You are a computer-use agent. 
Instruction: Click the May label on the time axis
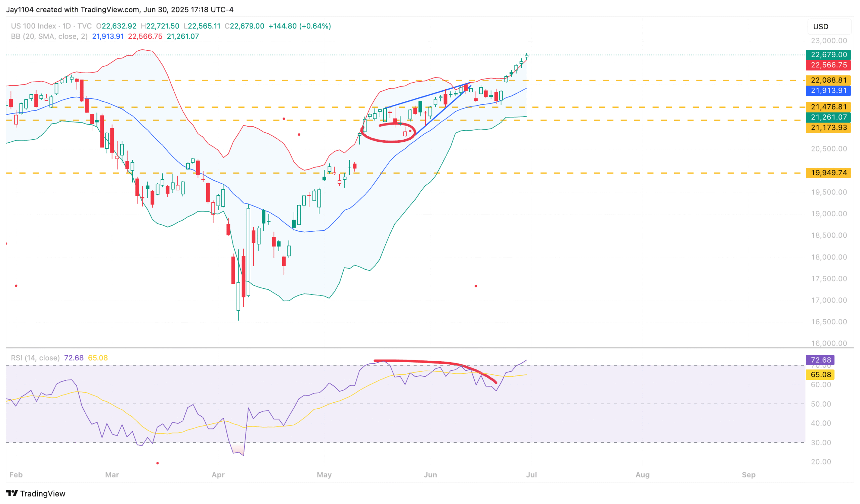324,474
